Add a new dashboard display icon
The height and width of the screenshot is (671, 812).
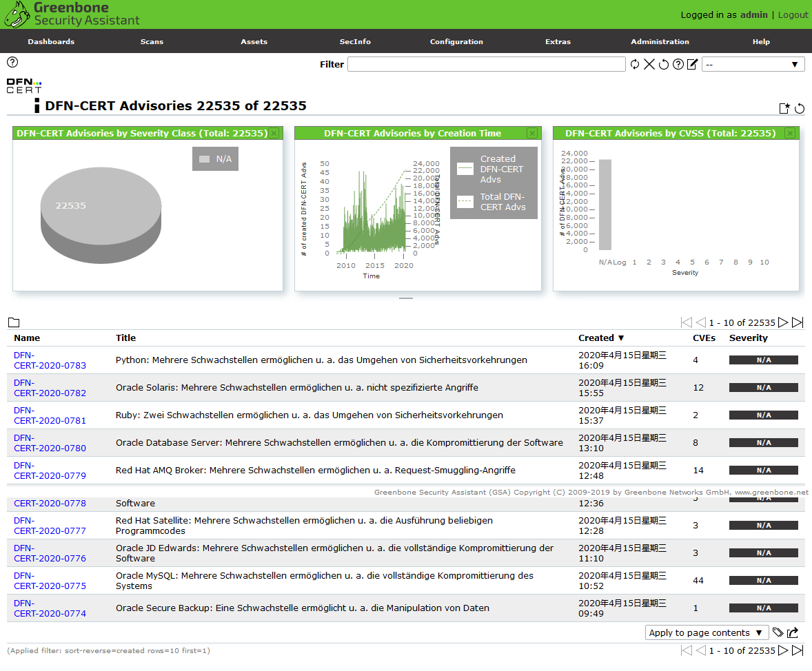tap(784, 108)
